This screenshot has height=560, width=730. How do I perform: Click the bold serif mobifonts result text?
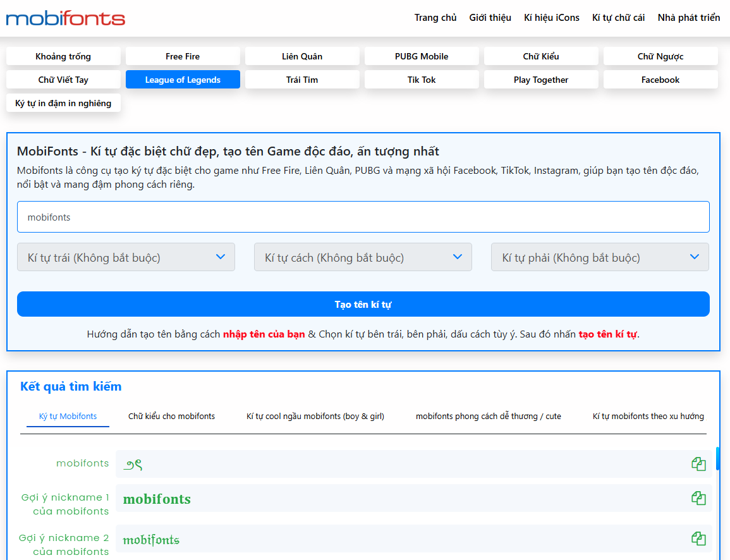point(157,499)
